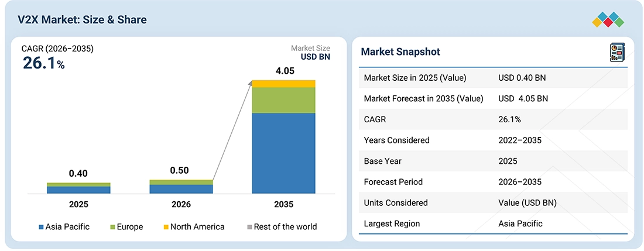Screen dimensions: 644x251
Task: Click the 'Asia Pacific' legend text
Action: 67,227
